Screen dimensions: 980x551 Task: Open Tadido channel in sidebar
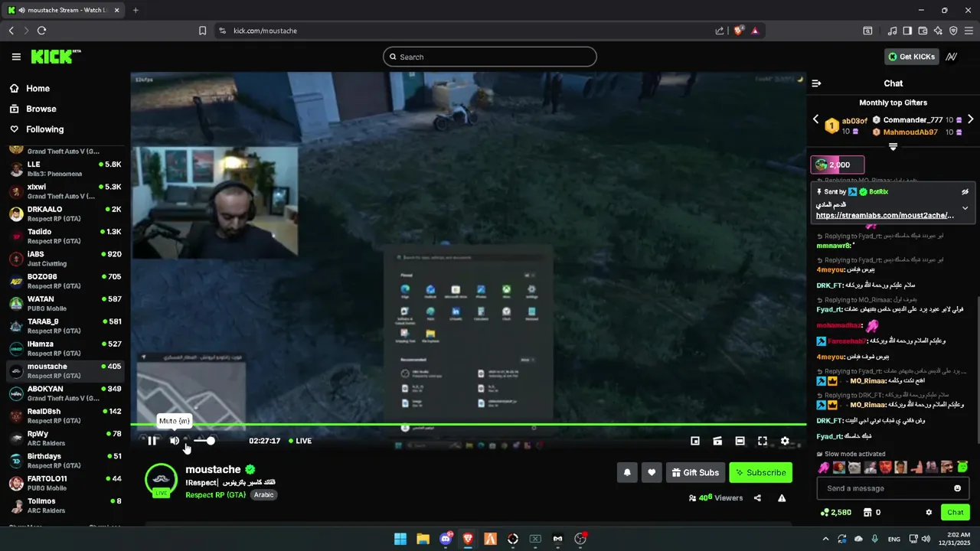[65, 236]
